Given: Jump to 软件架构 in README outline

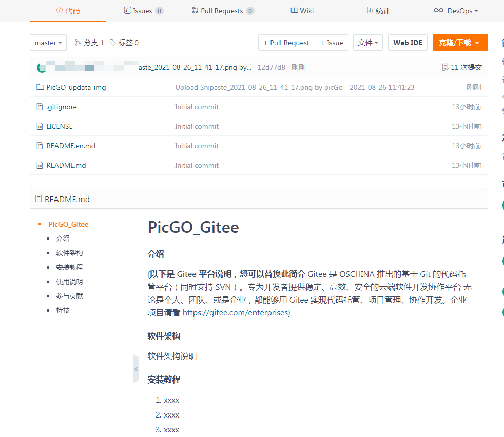Looking at the screenshot, I should tap(69, 253).
